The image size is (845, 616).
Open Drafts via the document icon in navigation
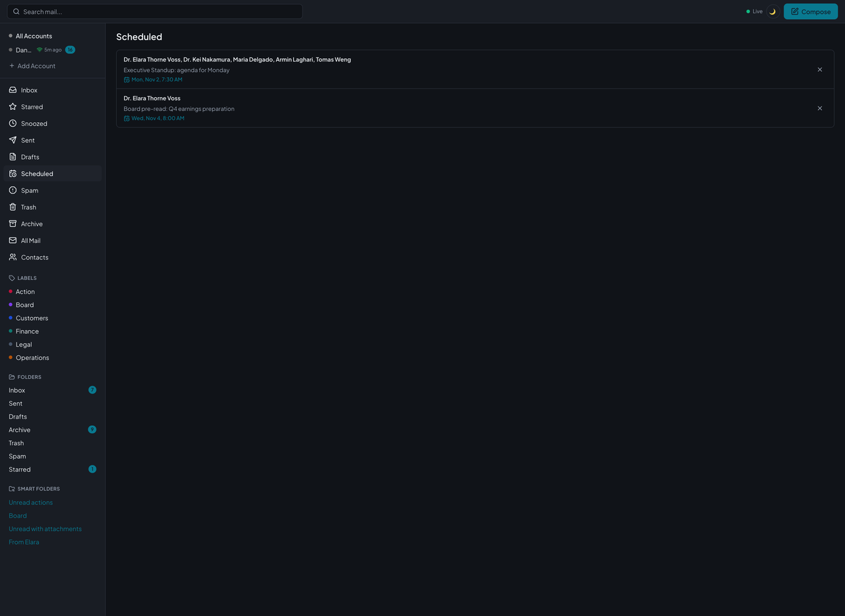13,156
